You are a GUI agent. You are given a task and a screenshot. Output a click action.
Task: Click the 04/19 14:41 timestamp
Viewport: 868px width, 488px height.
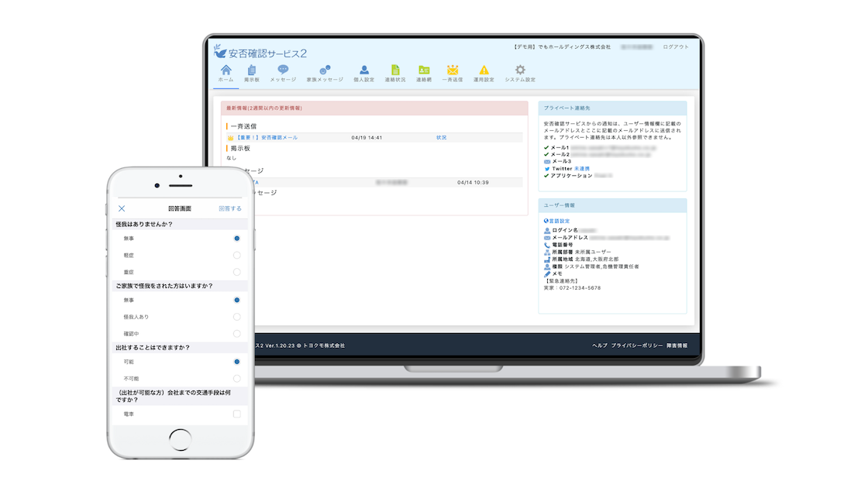367,138
